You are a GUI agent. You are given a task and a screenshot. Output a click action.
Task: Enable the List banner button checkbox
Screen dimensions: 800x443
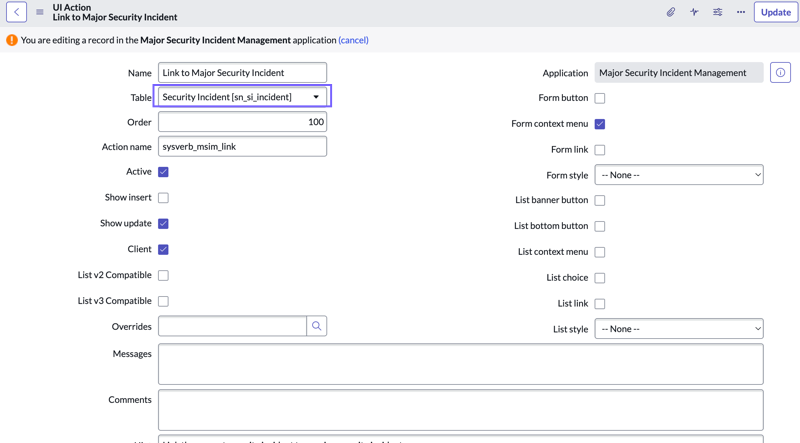click(600, 201)
